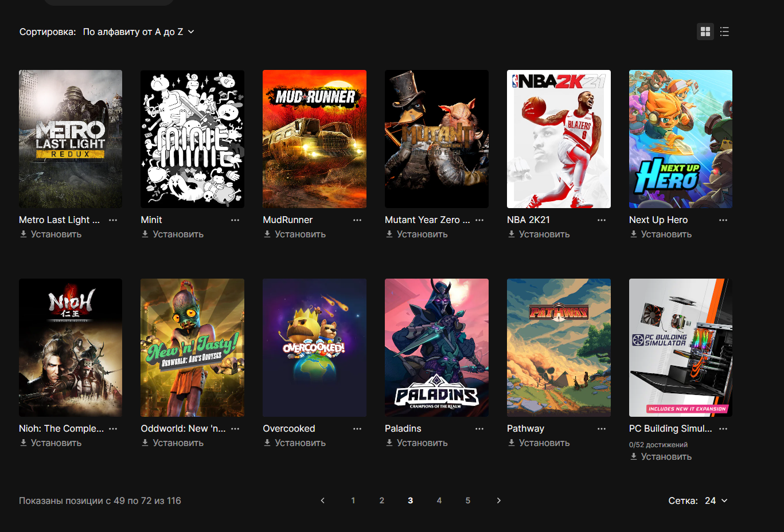784x532 pixels.
Task: Install PC Building Simulator via Установить
Action: pos(661,456)
